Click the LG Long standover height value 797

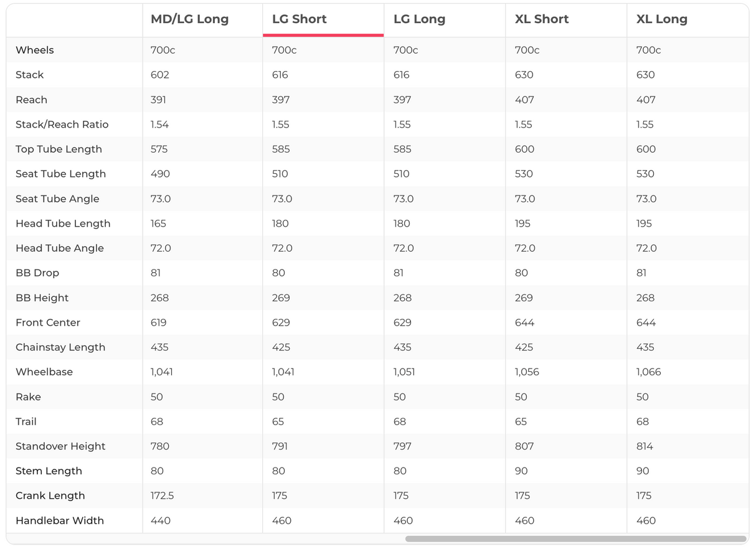click(x=403, y=446)
